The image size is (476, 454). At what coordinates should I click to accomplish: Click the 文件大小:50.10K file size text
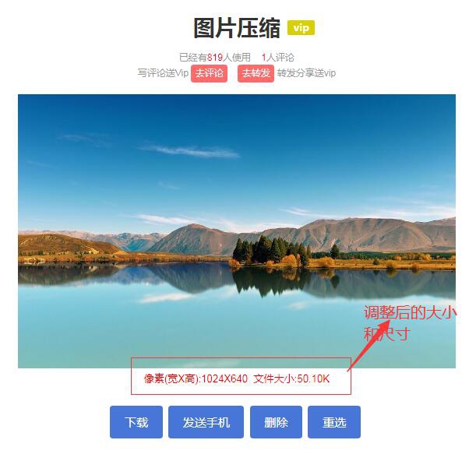point(291,378)
